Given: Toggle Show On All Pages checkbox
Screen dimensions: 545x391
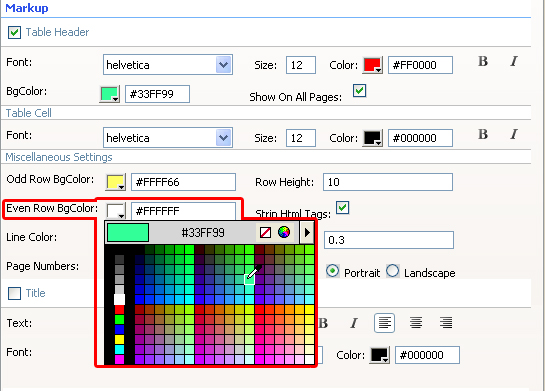Looking at the screenshot, I should click(359, 91).
